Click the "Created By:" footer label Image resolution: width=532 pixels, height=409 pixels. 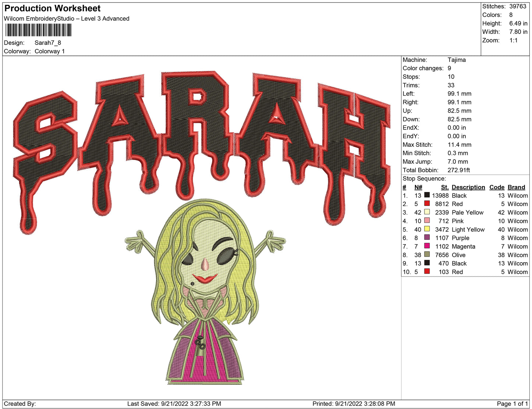20,403
